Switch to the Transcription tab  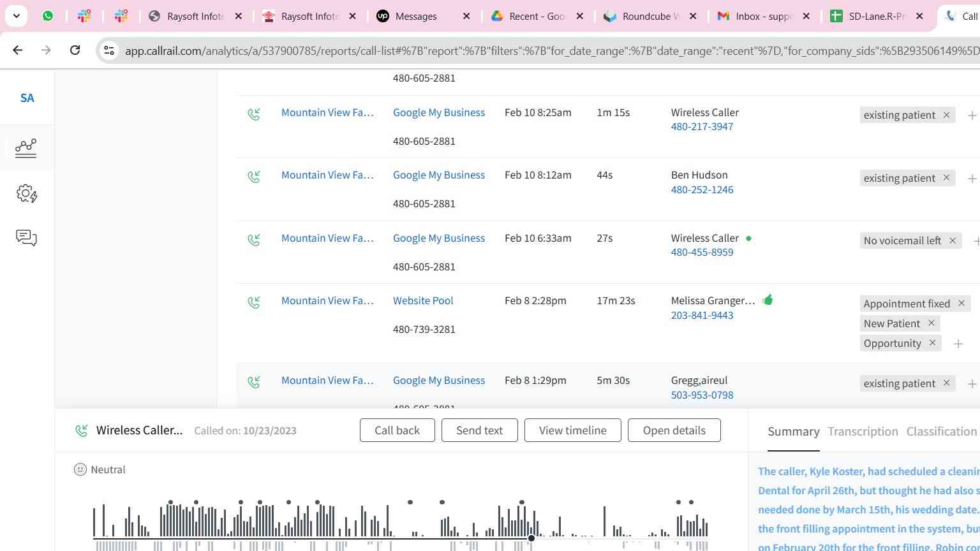pyautogui.click(x=863, y=432)
